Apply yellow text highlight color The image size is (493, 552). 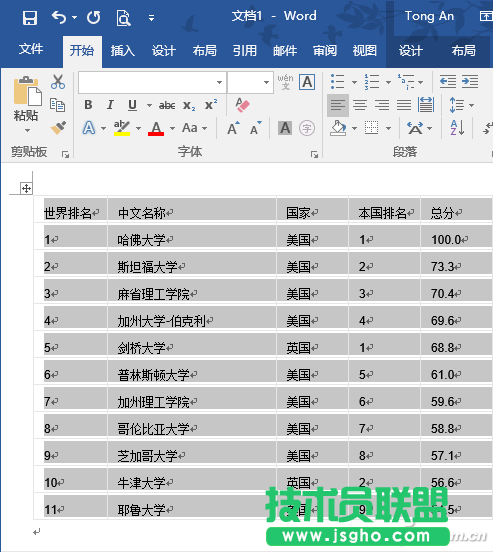tap(122, 128)
